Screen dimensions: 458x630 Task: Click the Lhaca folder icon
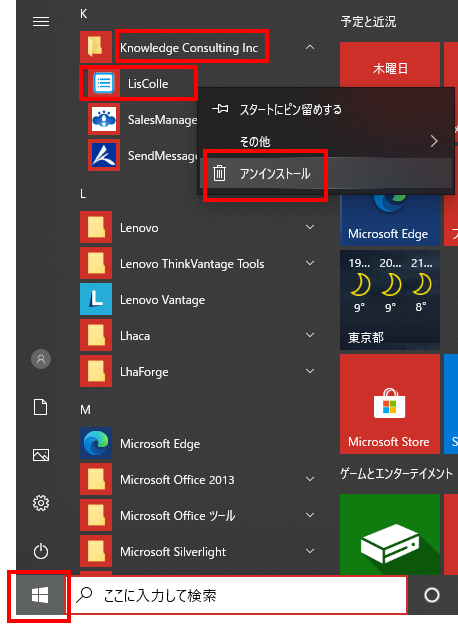point(96,335)
